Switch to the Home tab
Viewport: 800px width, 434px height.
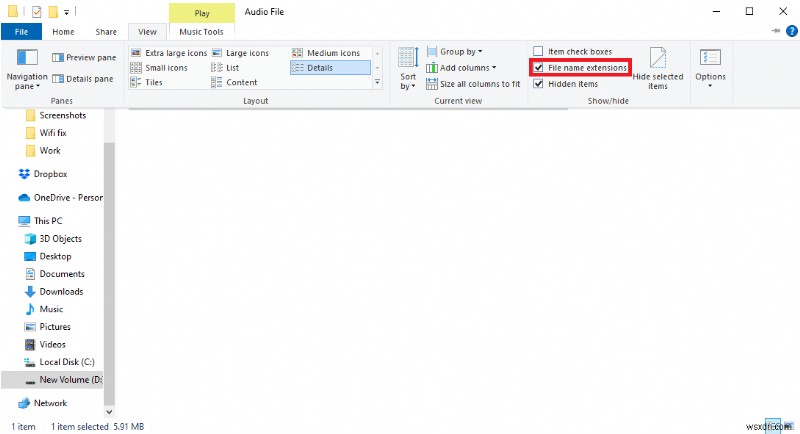63,32
